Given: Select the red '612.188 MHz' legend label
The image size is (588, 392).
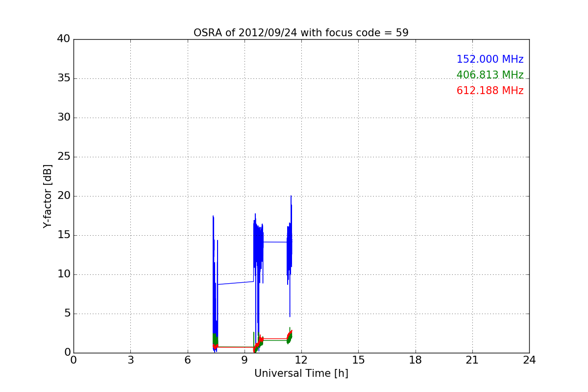Looking at the screenshot, I should point(490,91).
